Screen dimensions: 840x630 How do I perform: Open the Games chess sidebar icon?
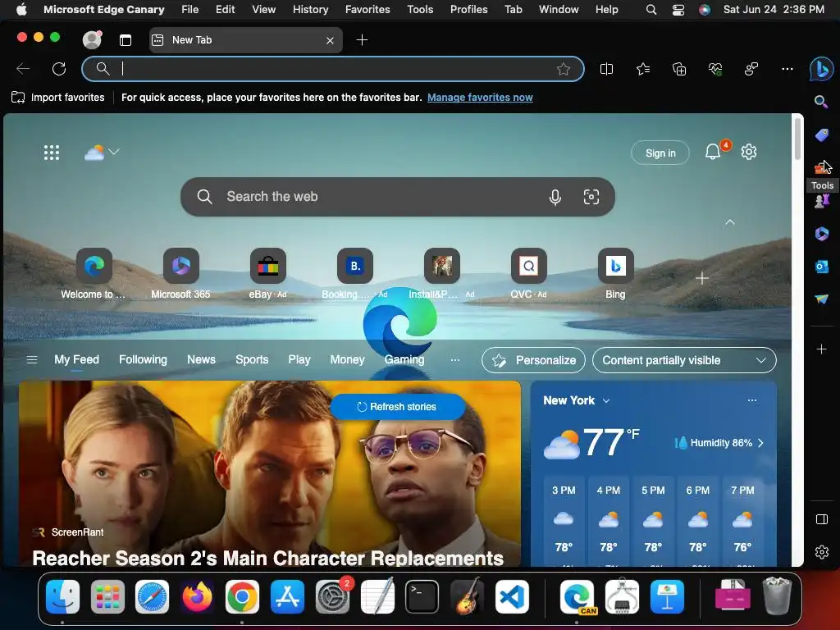point(821,202)
